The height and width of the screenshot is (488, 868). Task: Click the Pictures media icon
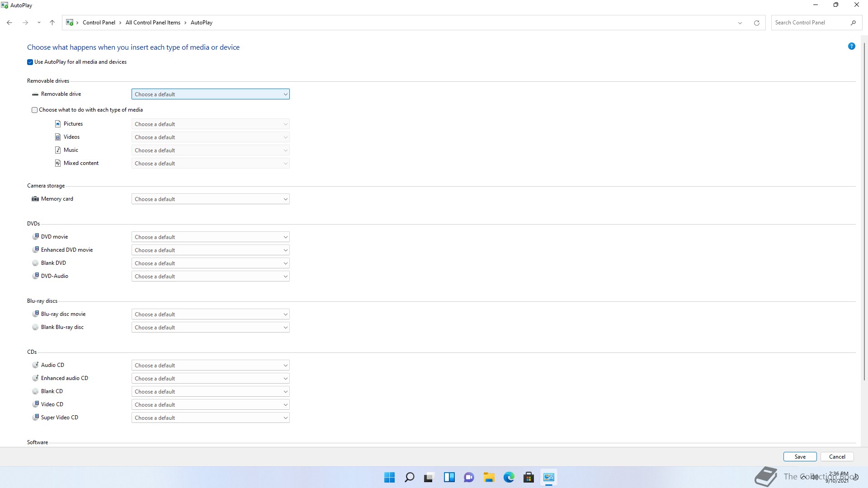58,124
